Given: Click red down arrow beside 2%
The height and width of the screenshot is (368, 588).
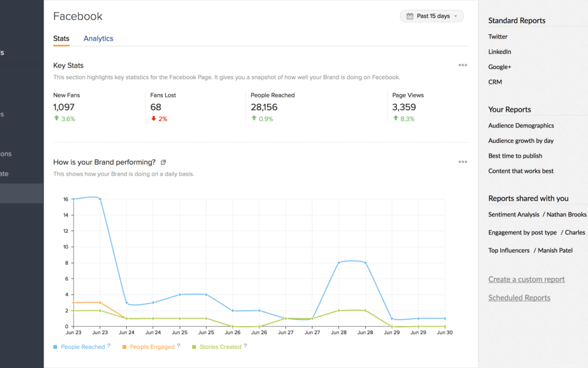Looking at the screenshot, I should 154,118.
